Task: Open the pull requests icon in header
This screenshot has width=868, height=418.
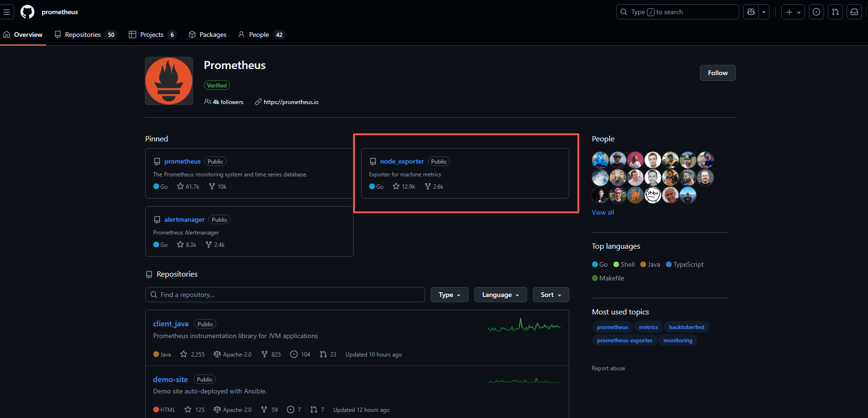Action: click(x=835, y=12)
